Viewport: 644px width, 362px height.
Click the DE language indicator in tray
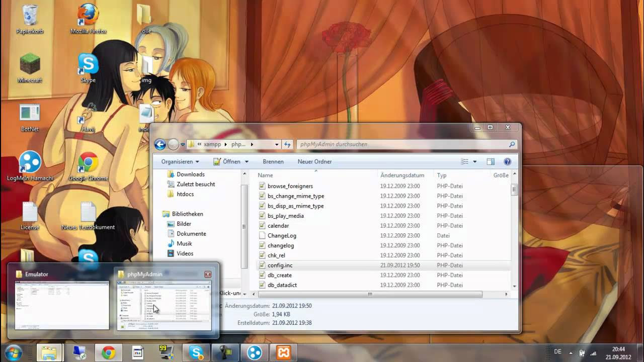click(x=557, y=352)
